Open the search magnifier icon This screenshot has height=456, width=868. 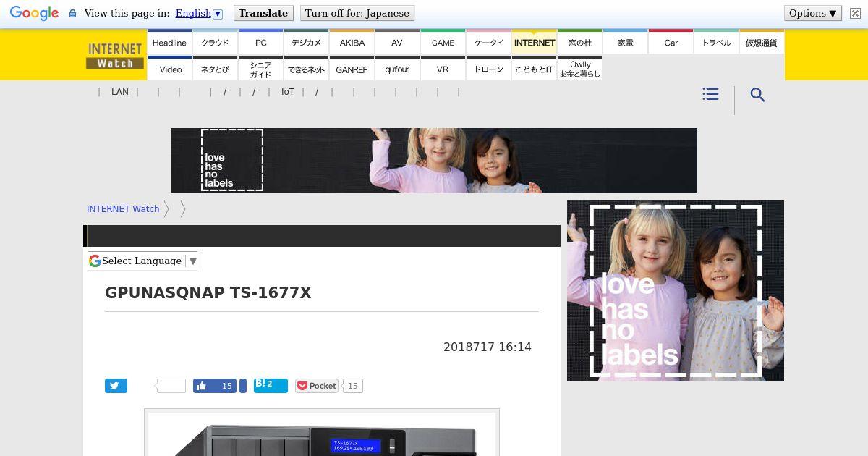point(757,95)
